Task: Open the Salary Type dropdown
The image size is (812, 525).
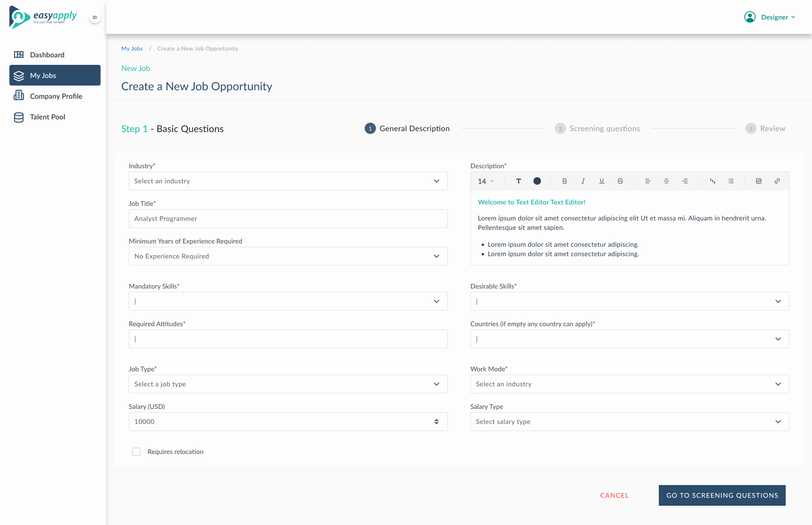Action: (x=629, y=422)
